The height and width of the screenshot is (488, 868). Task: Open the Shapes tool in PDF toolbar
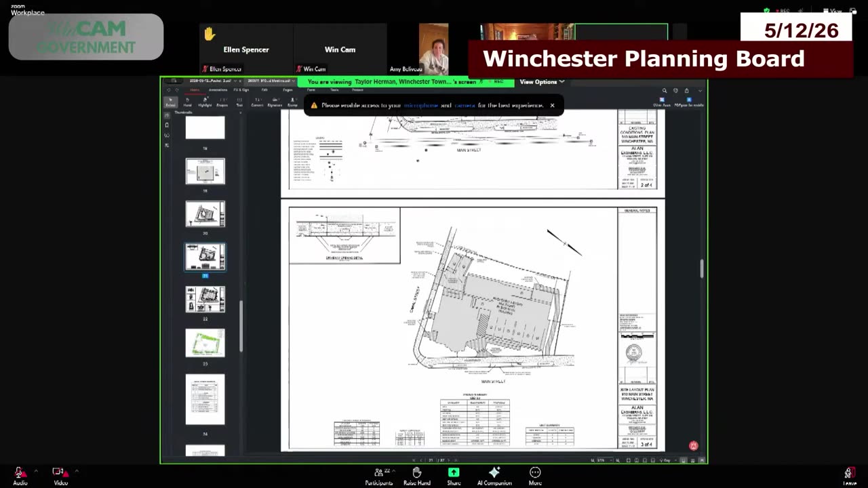point(222,102)
